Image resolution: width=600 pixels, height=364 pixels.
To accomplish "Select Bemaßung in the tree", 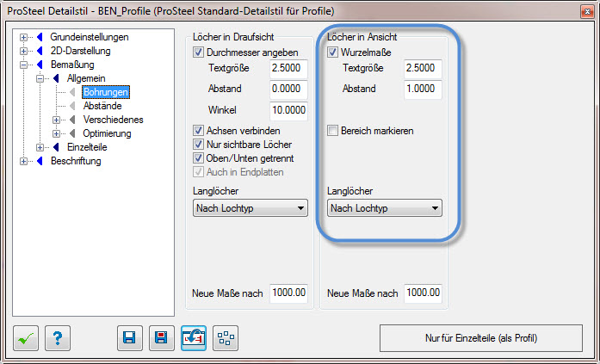I will pyautogui.click(x=72, y=65).
